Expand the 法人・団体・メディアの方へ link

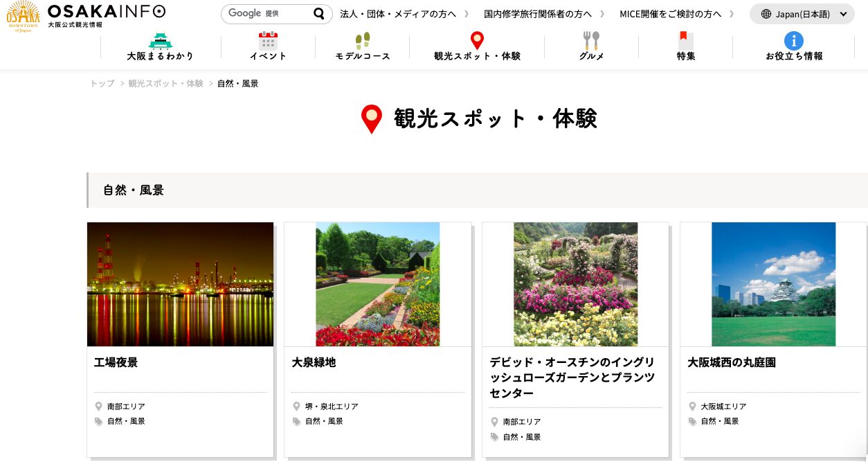pyautogui.click(x=397, y=14)
